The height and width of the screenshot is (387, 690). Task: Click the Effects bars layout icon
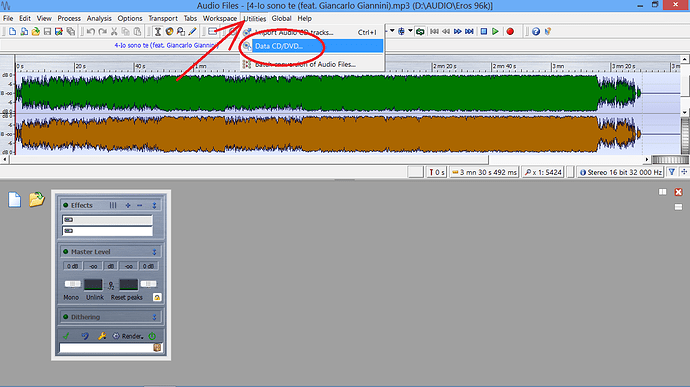113,206
